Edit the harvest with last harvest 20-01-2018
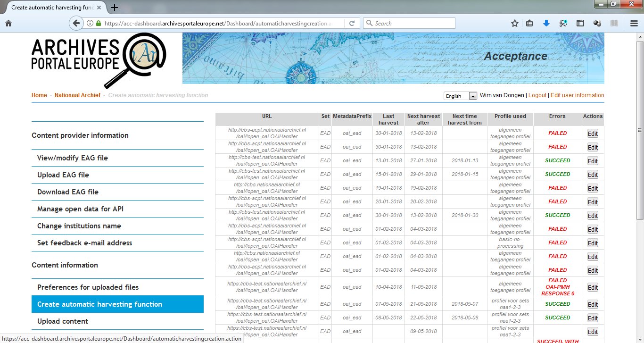This screenshot has height=343, width=644. [593, 202]
